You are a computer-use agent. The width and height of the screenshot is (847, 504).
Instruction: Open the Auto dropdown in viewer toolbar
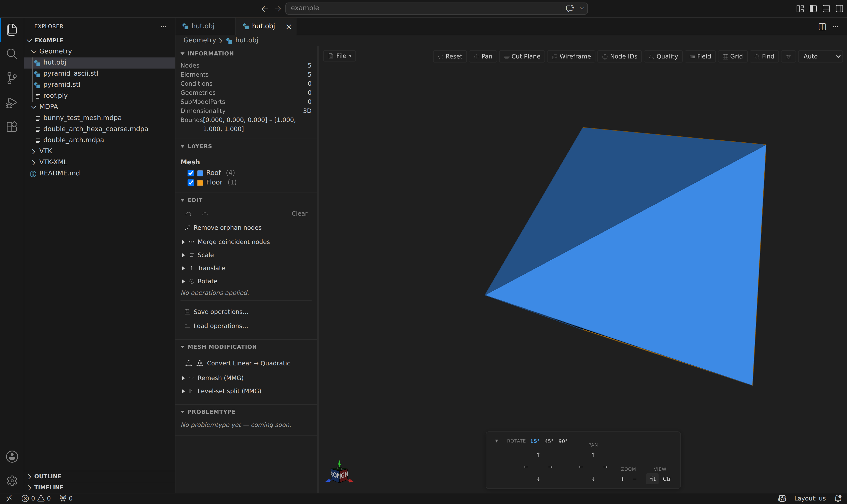tap(821, 56)
